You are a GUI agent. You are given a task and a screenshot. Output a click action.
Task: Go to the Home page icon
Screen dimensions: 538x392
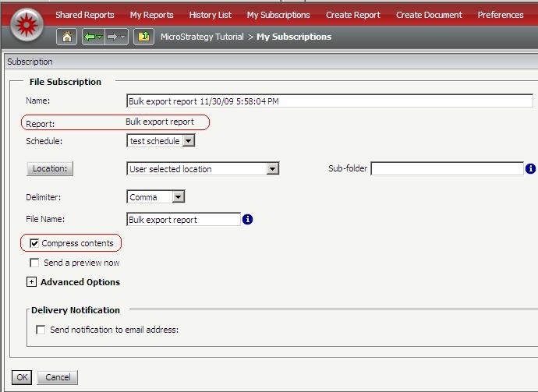coord(66,37)
